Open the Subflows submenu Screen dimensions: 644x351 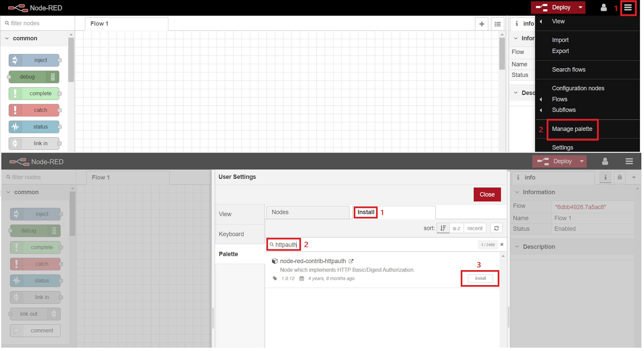587,110
